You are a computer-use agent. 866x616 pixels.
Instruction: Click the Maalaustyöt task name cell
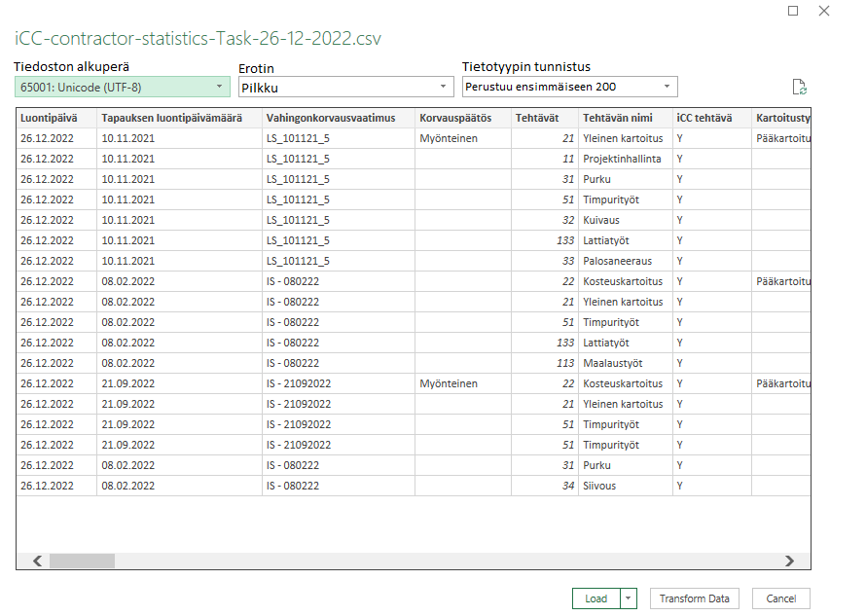pyautogui.click(x=612, y=363)
